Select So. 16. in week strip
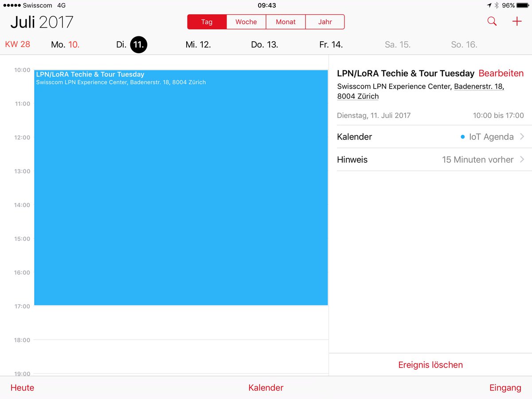 464,45
